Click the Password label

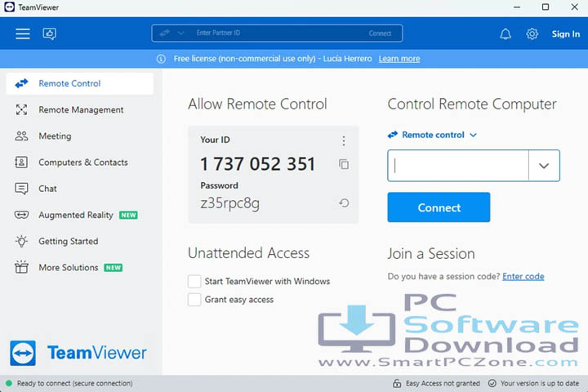pos(219,185)
